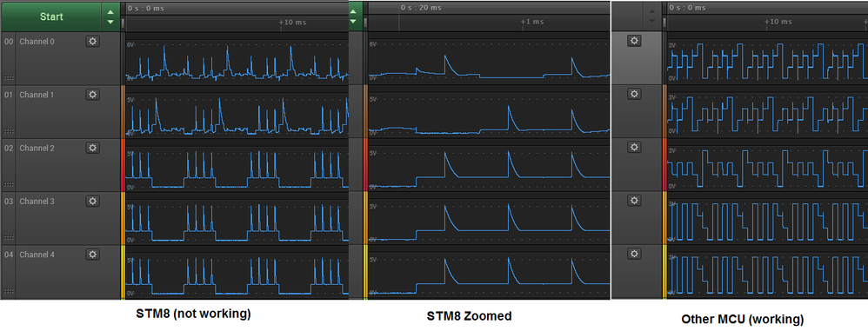Click channel index number 00
The width and height of the screenshot is (868, 331).
(x=9, y=42)
